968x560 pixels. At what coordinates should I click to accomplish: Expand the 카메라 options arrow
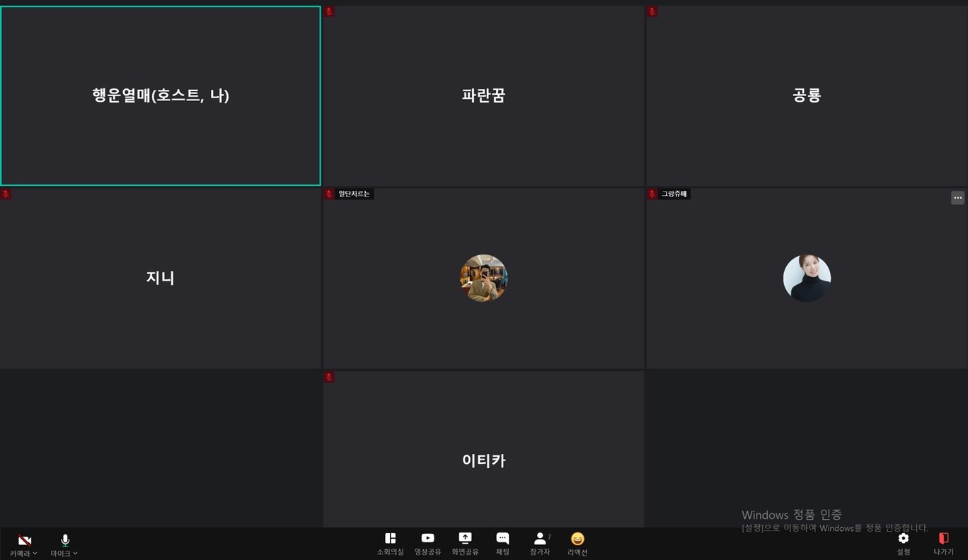click(x=35, y=554)
